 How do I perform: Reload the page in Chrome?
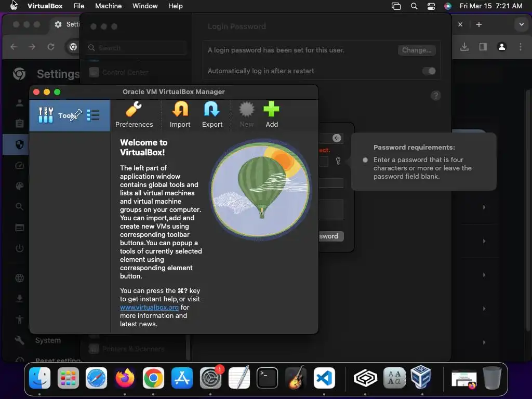pos(51,47)
